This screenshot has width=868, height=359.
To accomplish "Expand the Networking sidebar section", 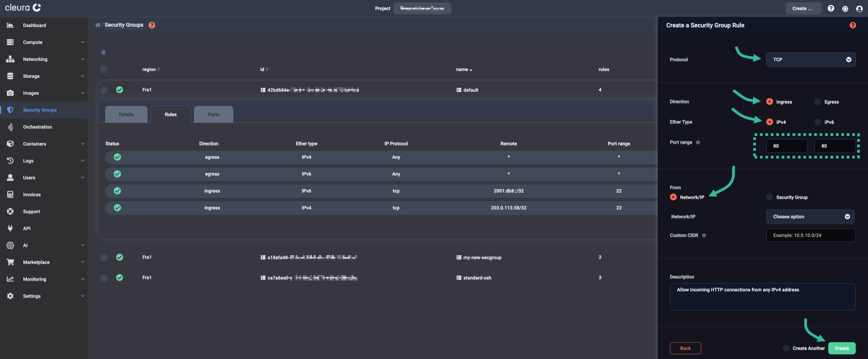I will click(83, 59).
